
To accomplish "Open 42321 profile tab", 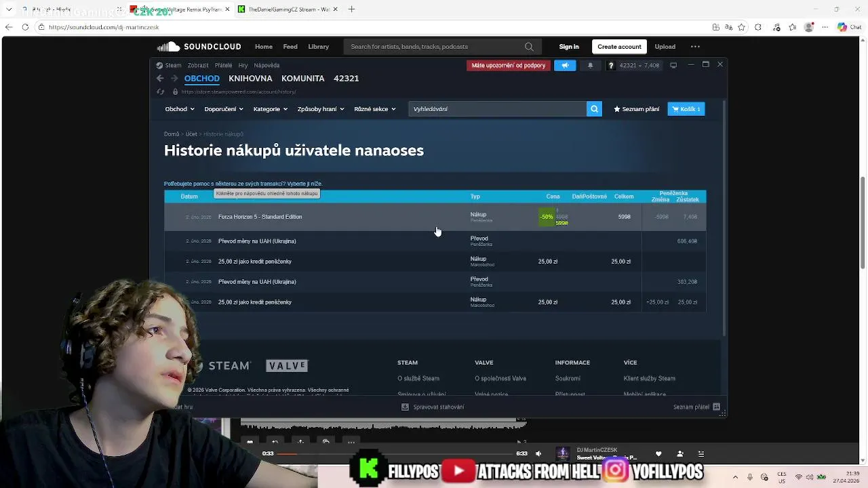I will (346, 79).
